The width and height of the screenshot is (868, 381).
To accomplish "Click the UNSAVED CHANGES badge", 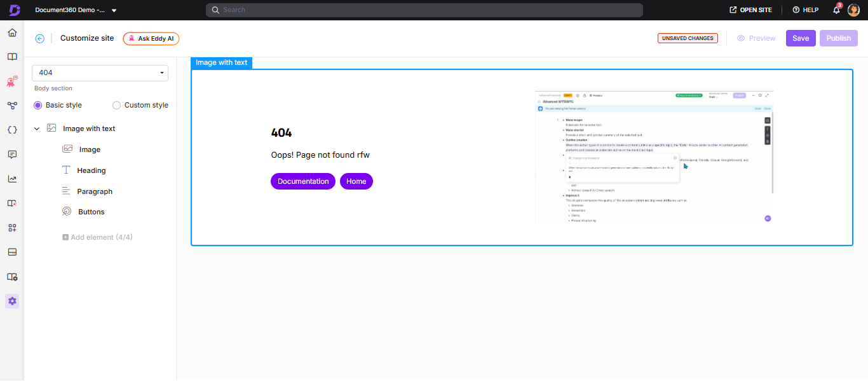I will pyautogui.click(x=688, y=38).
